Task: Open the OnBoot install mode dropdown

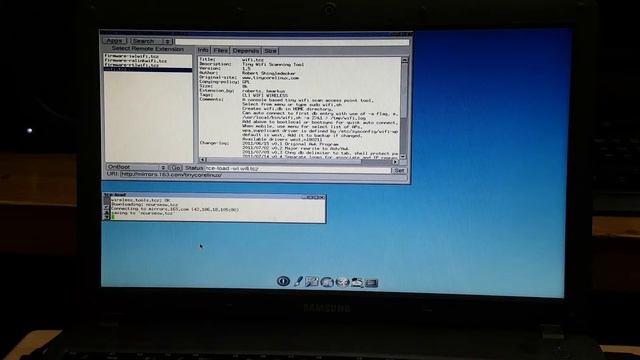Action: (136, 167)
